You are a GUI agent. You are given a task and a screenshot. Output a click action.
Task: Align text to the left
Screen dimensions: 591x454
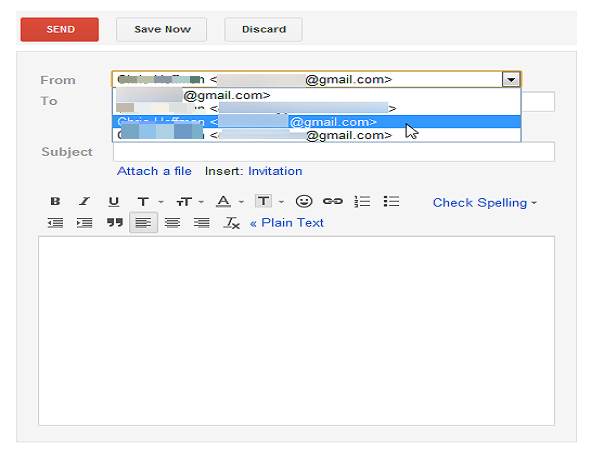(143, 223)
